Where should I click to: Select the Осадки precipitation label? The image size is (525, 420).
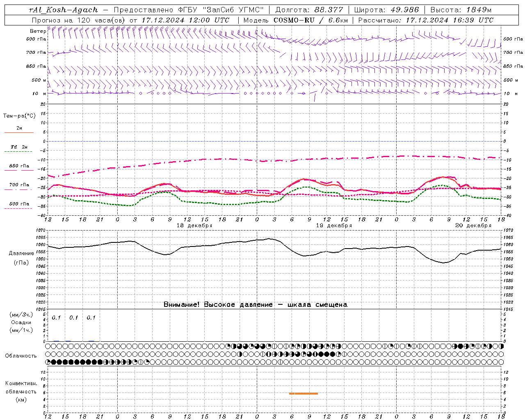[21, 322]
